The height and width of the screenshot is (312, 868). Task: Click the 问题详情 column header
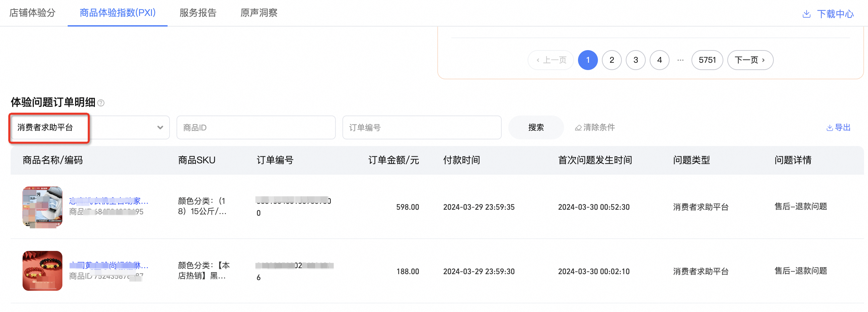[x=793, y=160]
